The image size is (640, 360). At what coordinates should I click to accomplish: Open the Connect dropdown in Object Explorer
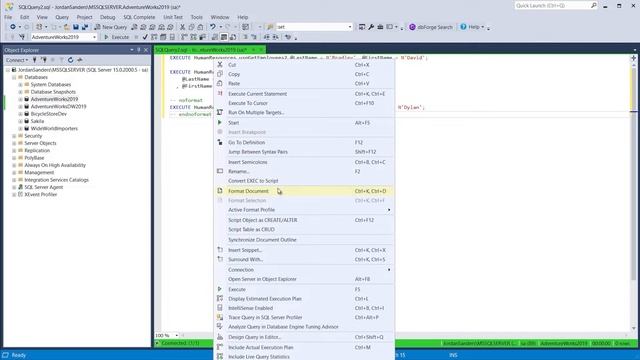[17, 60]
